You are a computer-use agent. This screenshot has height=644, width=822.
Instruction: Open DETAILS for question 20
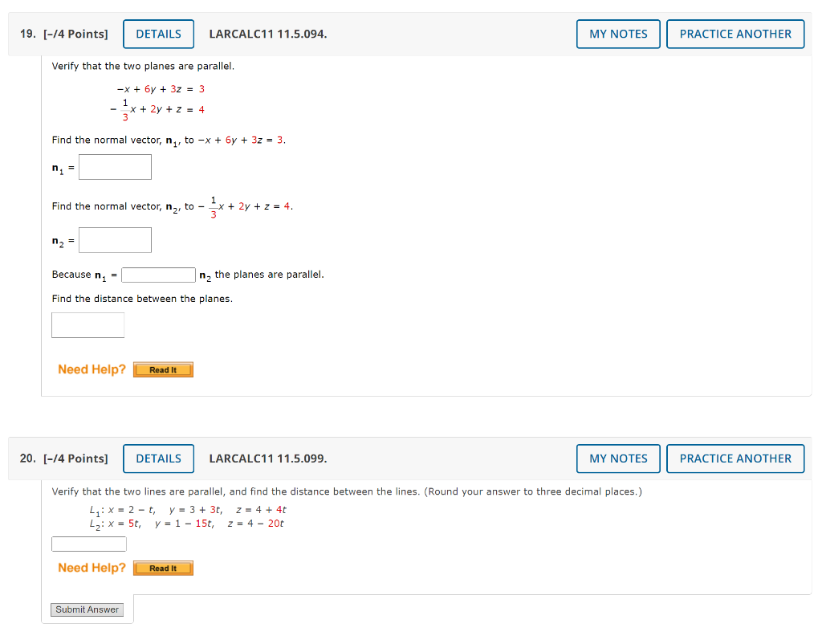click(158, 459)
